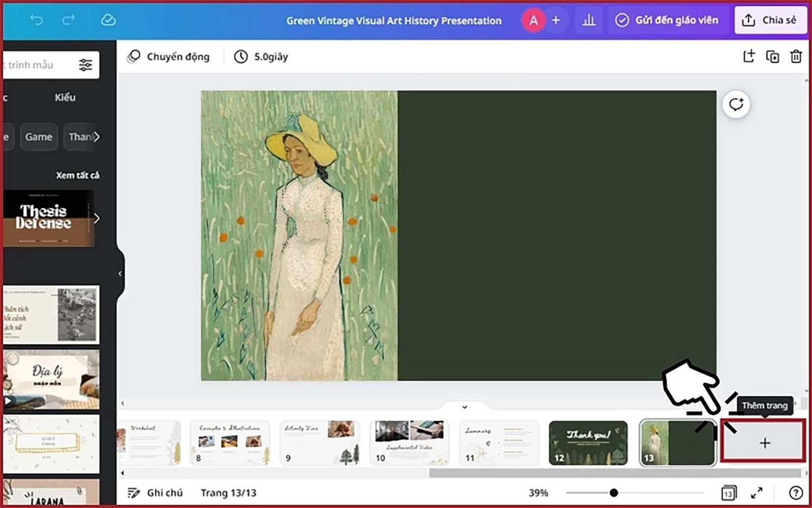This screenshot has width=812, height=508.
Task: Select page 12 Thank you thumbnail
Action: (588, 443)
